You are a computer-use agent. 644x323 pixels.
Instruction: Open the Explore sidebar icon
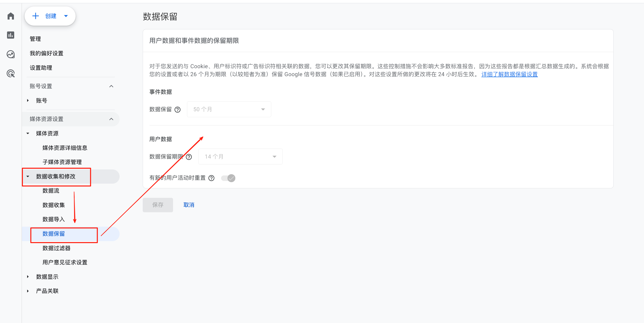(x=10, y=54)
